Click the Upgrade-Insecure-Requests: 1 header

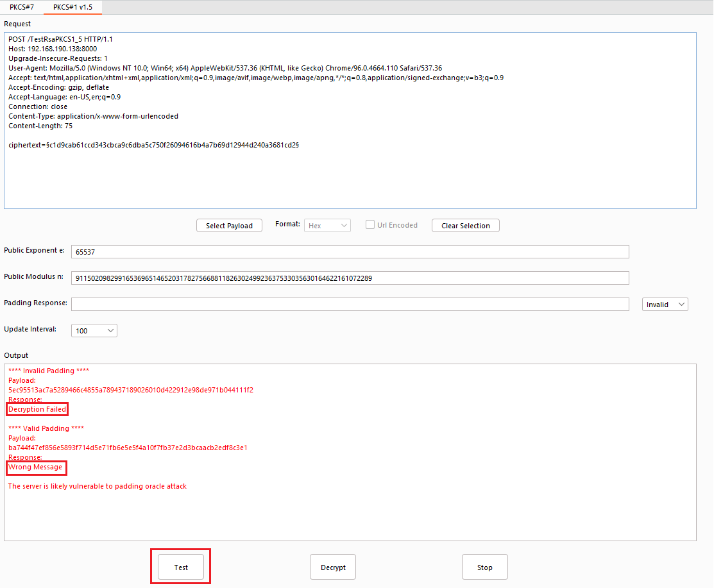point(58,59)
